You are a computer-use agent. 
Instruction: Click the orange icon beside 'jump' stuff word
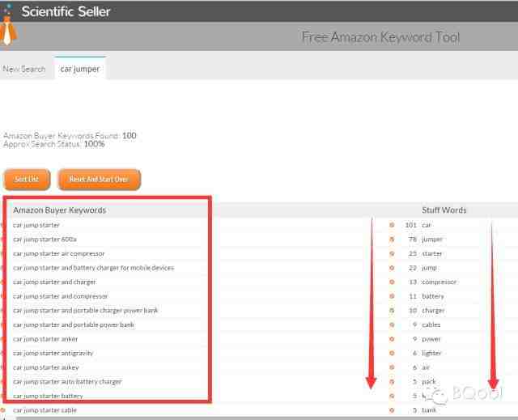[x=392, y=268]
